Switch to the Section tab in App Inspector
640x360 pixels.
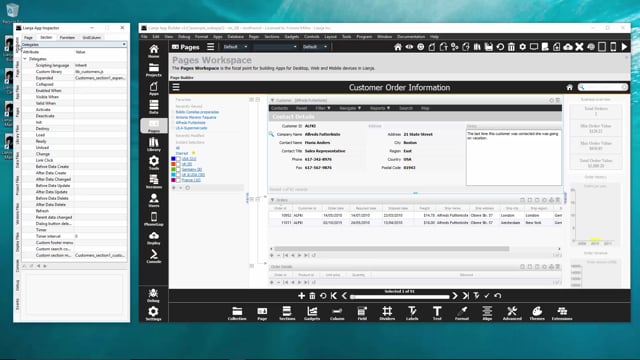tap(46, 38)
